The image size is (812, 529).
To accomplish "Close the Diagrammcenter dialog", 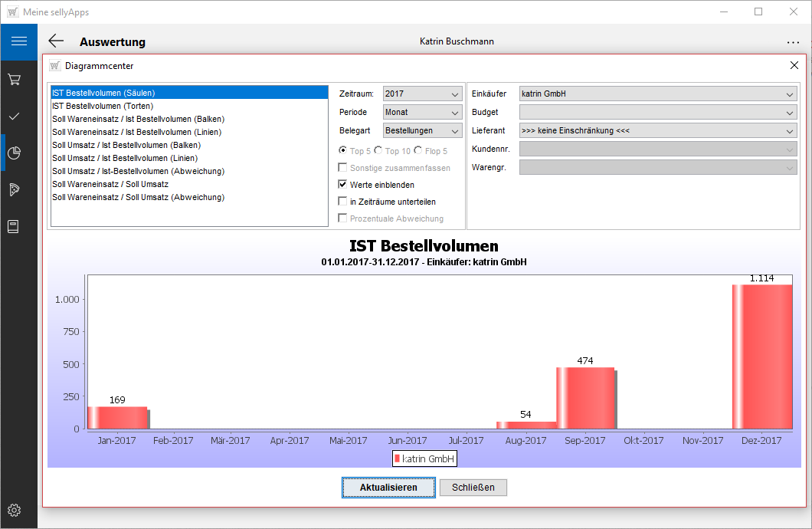I will pyautogui.click(x=794, y=66).
